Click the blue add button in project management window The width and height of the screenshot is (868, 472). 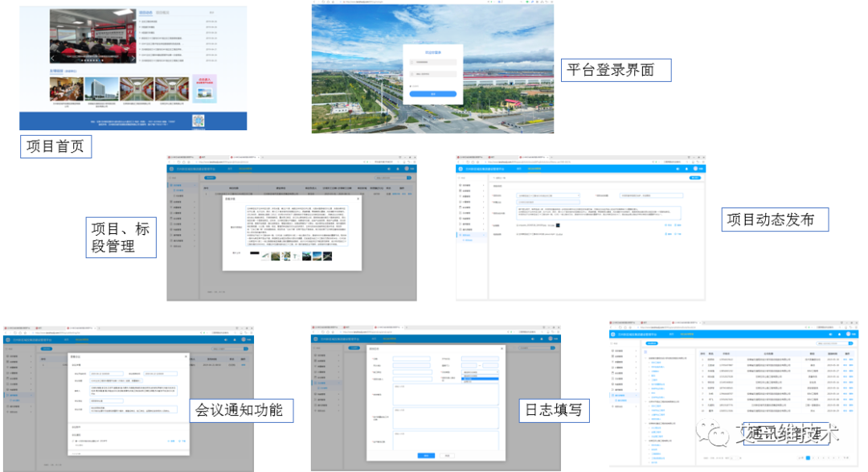click(210, 178)
